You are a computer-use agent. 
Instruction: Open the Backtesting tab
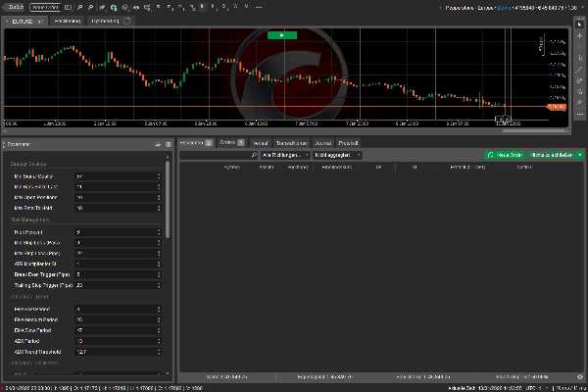[68, 21]
